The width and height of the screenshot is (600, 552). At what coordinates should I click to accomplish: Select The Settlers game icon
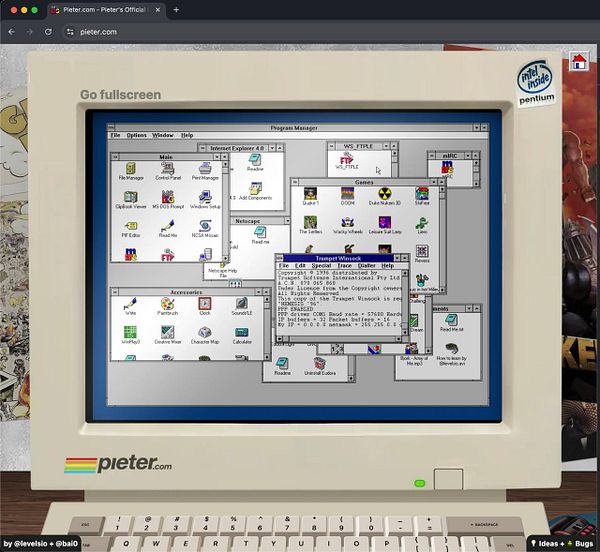(310, 225)
